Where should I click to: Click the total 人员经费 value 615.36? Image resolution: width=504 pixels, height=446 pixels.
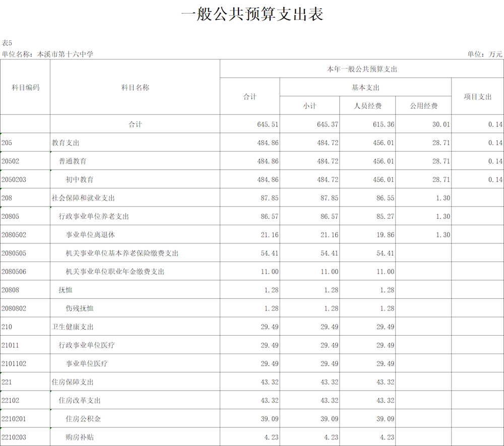(x=384, y=124)
